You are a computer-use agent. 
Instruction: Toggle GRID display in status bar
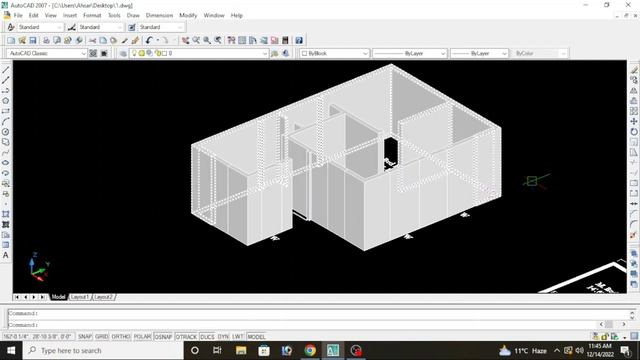[x=102, y=337]
